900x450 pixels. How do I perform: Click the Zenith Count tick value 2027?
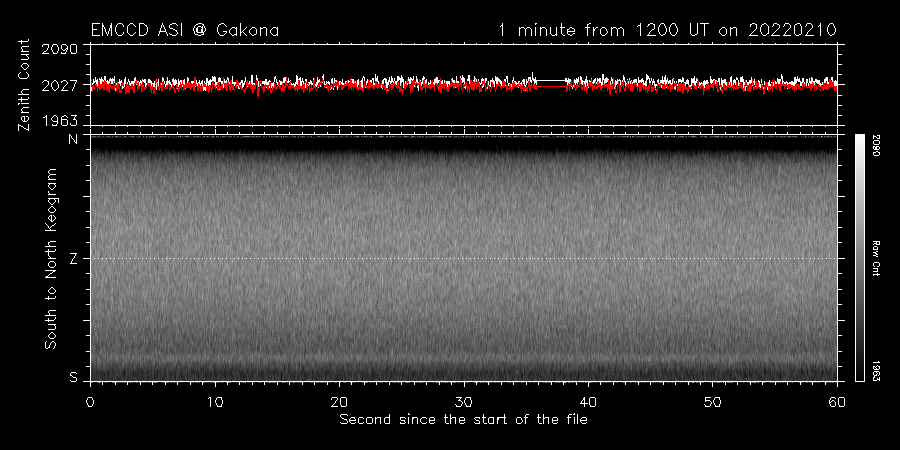pos(60,86)
